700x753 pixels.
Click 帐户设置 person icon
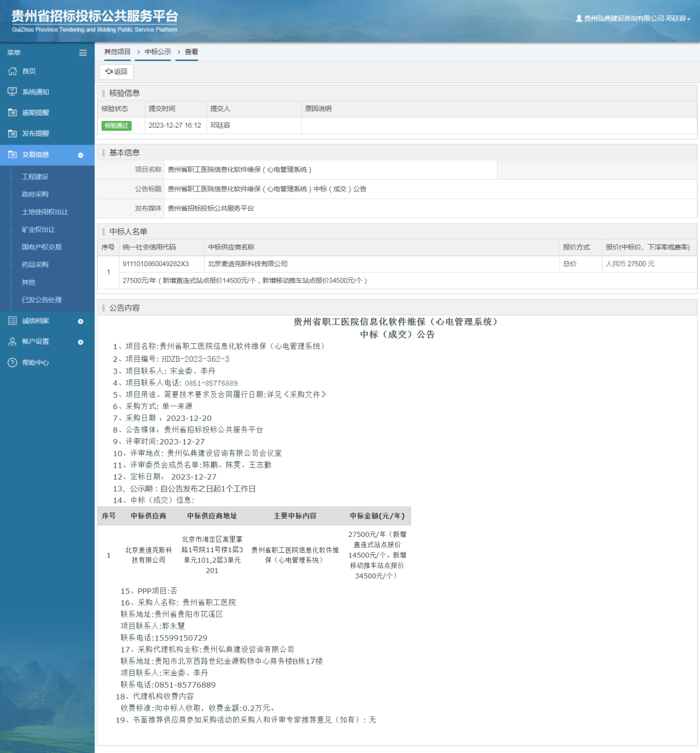(12, 341)
